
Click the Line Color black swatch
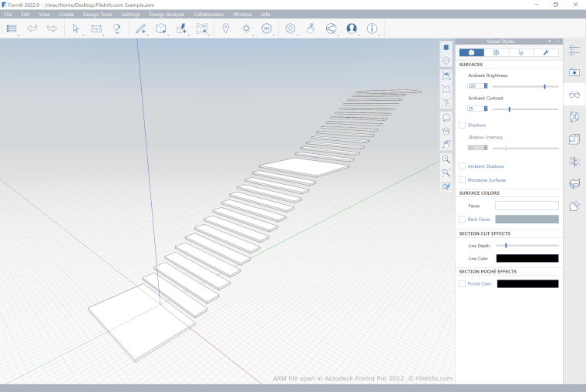pyautogui.click(x=527, y=258)
